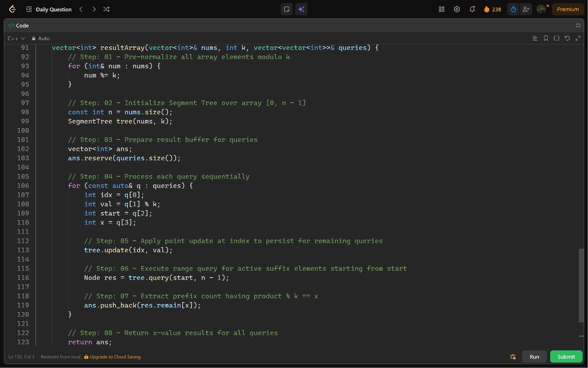The height and width of the screenshot is (368, 588).
Task: Click line number 106 in the gutter
Action: coord(23,185)
